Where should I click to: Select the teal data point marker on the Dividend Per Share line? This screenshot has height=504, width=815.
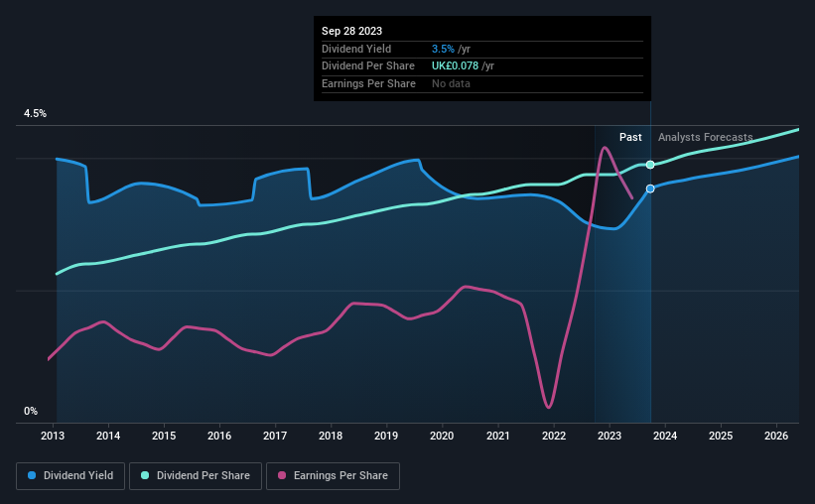[x=650, y=165]
